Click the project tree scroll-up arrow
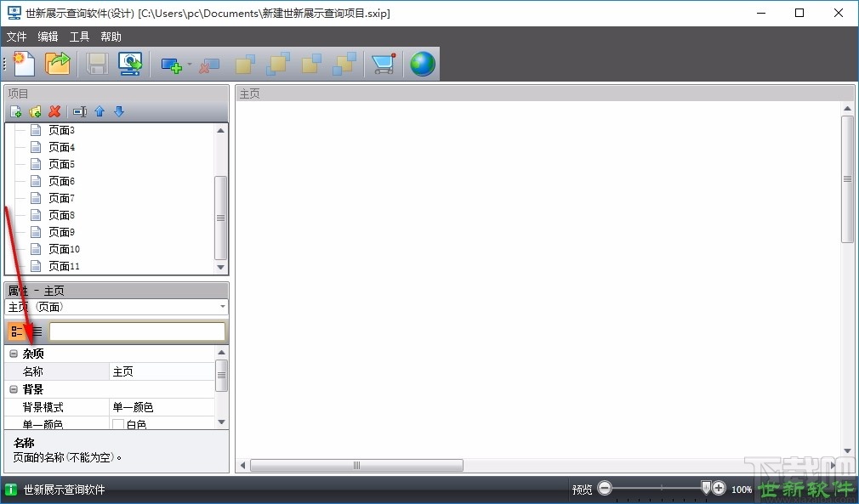 [221, 130]
